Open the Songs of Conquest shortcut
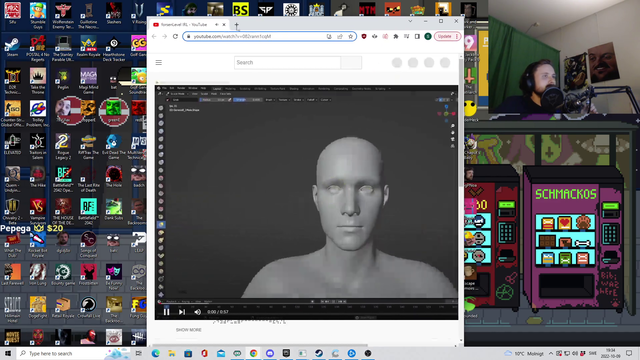The image size is (640, 360). pyautogui.click(x=88, y=244)
